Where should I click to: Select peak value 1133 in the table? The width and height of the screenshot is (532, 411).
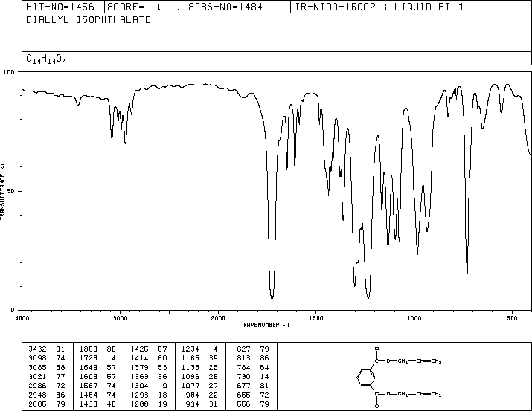190,367
